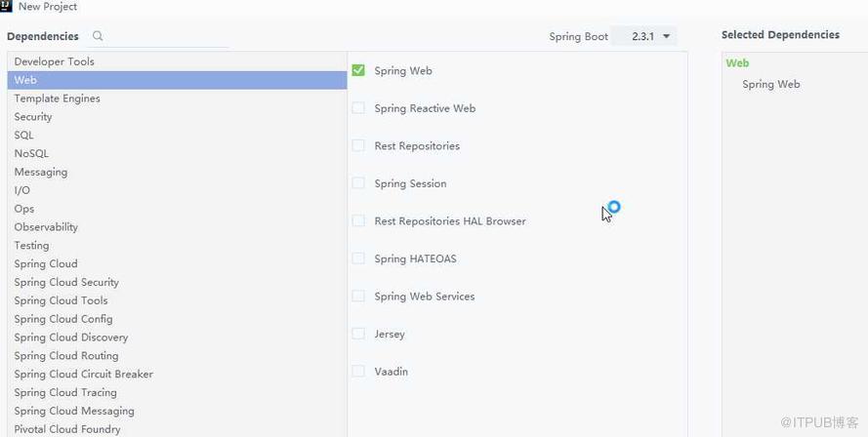Click Spring Web under Selected Dependencies
The width and height of the screenshot is (868, 437).
pyautogui.click(x=770, y=84)
